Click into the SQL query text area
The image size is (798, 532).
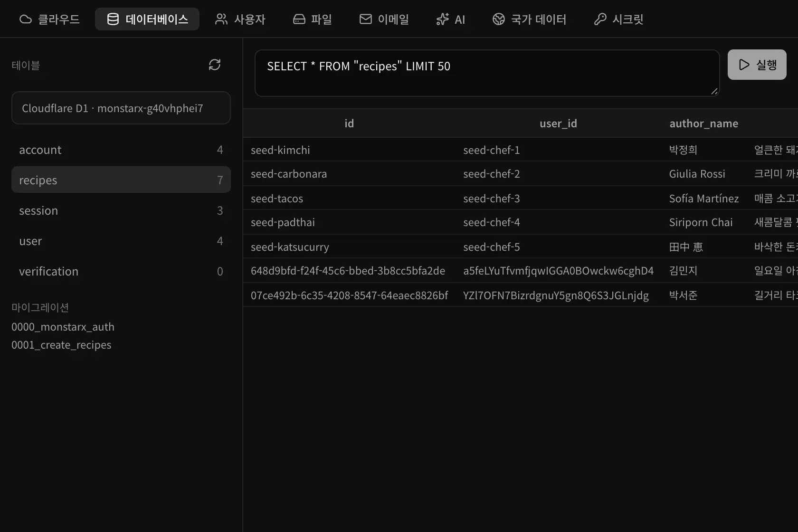487,73
